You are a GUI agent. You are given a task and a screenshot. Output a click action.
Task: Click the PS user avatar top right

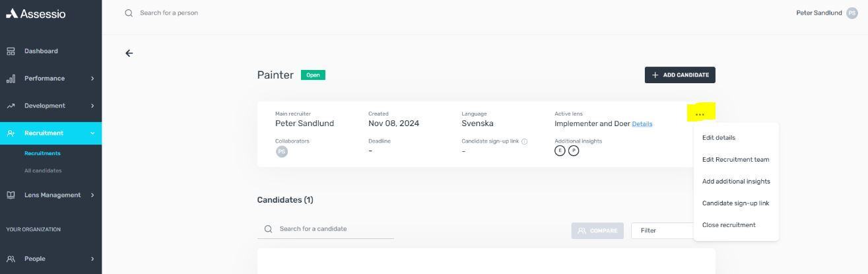coord(851,13)
